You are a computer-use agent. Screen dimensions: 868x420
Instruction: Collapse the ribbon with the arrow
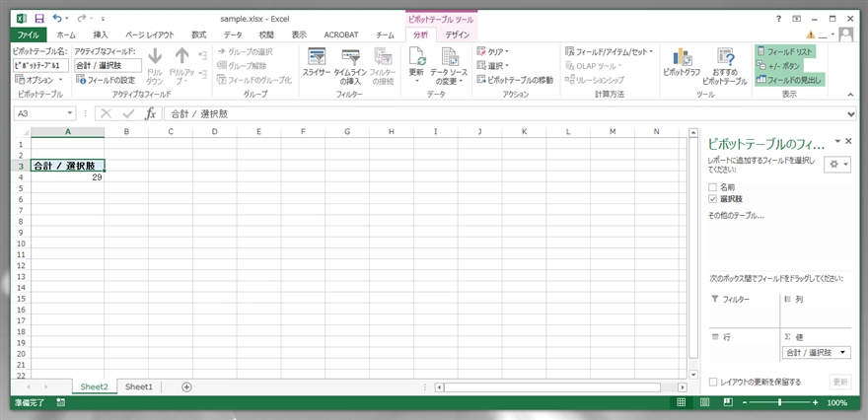click(x=850, y=96)
